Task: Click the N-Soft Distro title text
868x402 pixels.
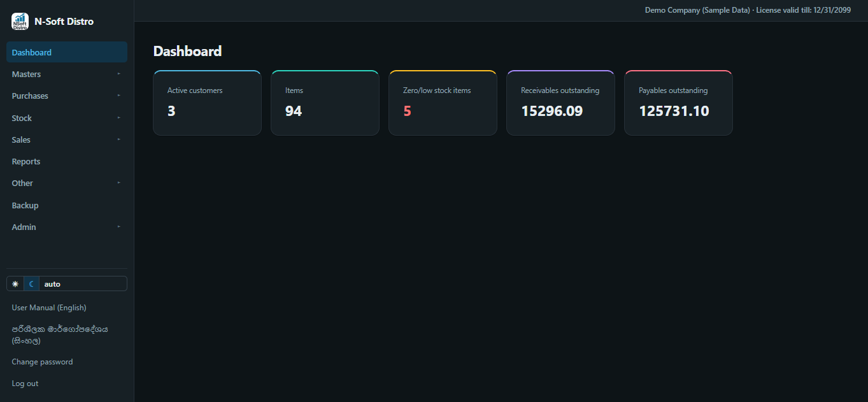Action: (64, 22)
